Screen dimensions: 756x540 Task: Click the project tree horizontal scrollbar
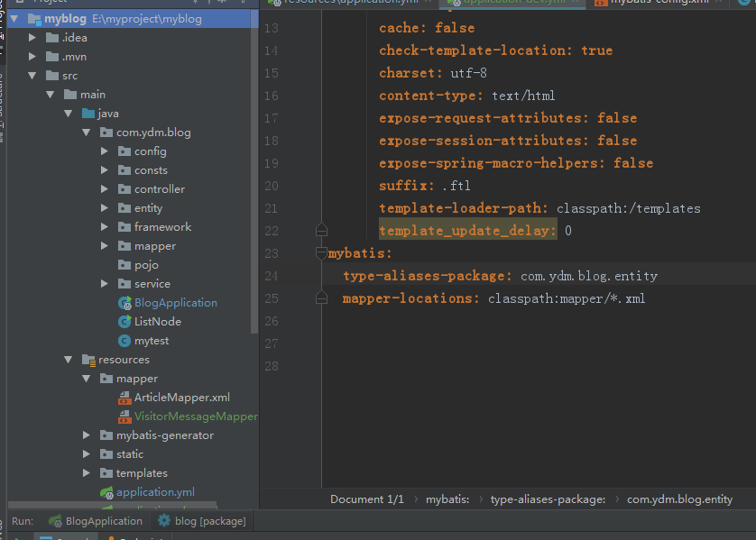113,506
